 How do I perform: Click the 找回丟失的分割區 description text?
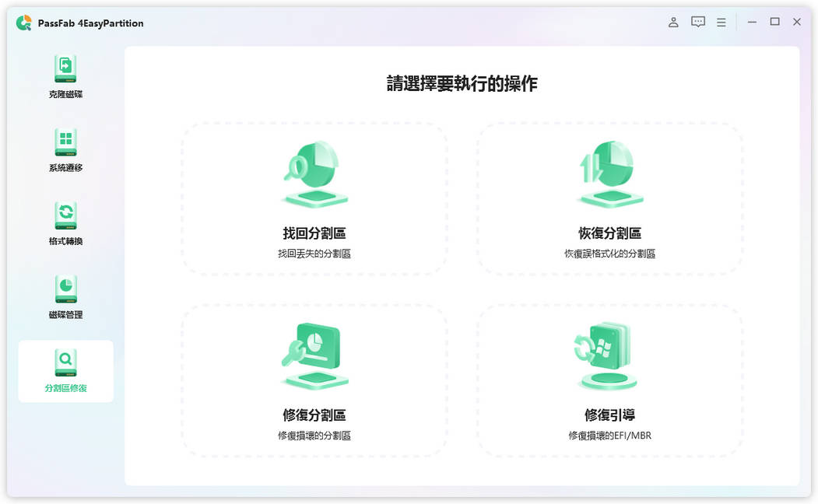coord(314,253)
